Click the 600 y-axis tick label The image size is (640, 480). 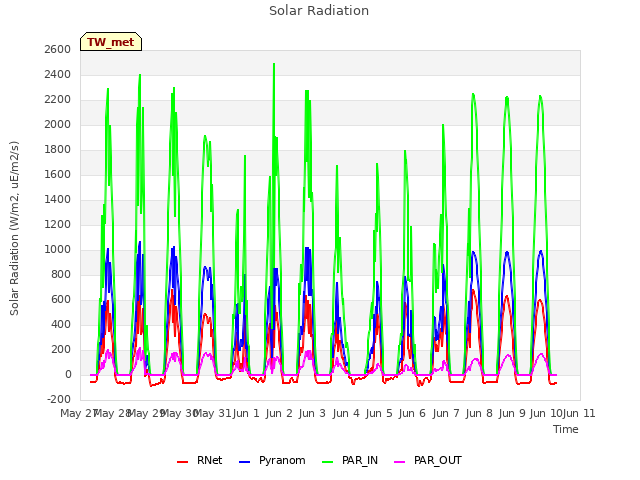tap(61, 299)
